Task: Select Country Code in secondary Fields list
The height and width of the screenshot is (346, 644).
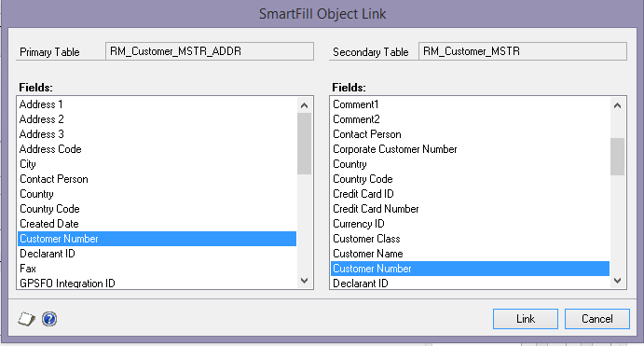Action: click(x=471, y=179)
